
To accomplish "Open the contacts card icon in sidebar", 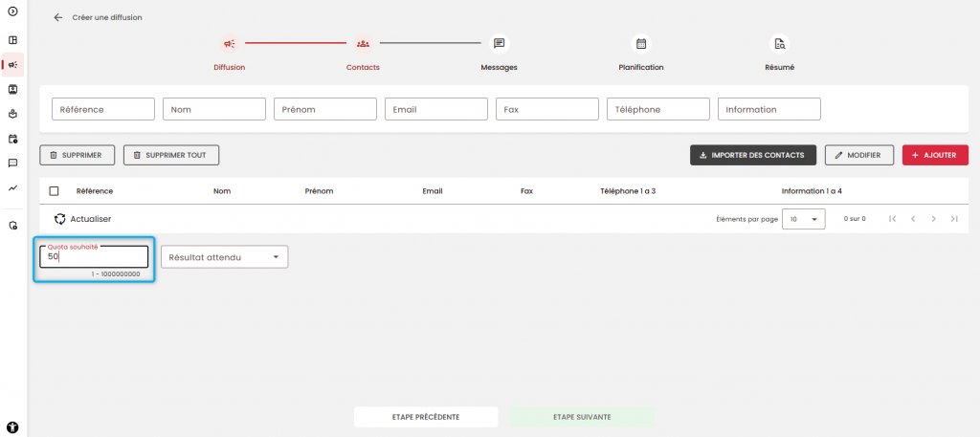I will (x=12, y=89).
